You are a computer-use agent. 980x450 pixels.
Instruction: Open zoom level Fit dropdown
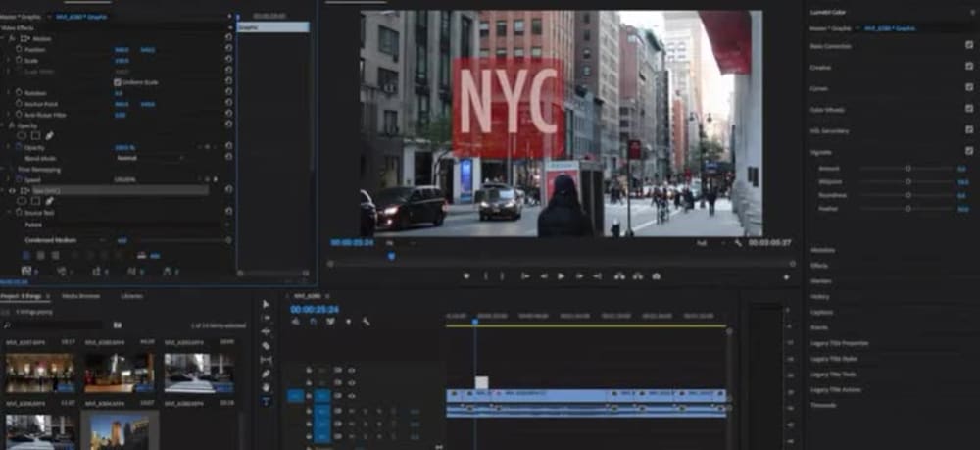399,243
